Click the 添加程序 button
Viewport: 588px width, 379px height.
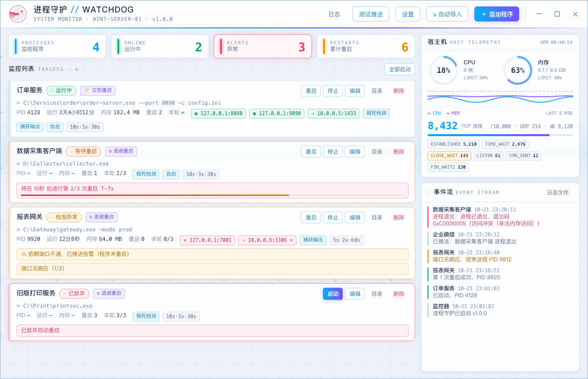pos(496,14)
